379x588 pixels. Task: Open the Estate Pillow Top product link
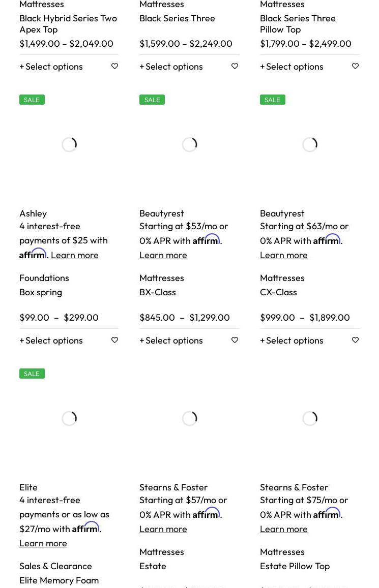pyautogui.click(x=295, y=566)
